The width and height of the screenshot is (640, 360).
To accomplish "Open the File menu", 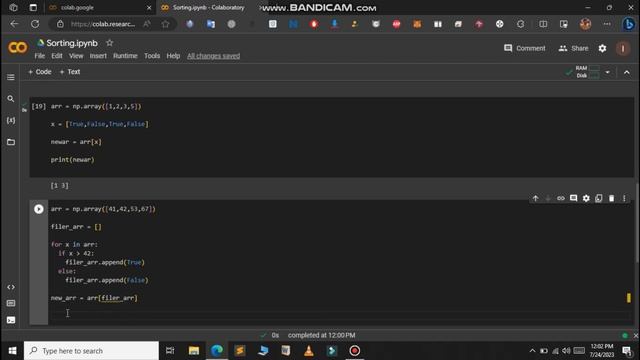I will pos(40,56).
